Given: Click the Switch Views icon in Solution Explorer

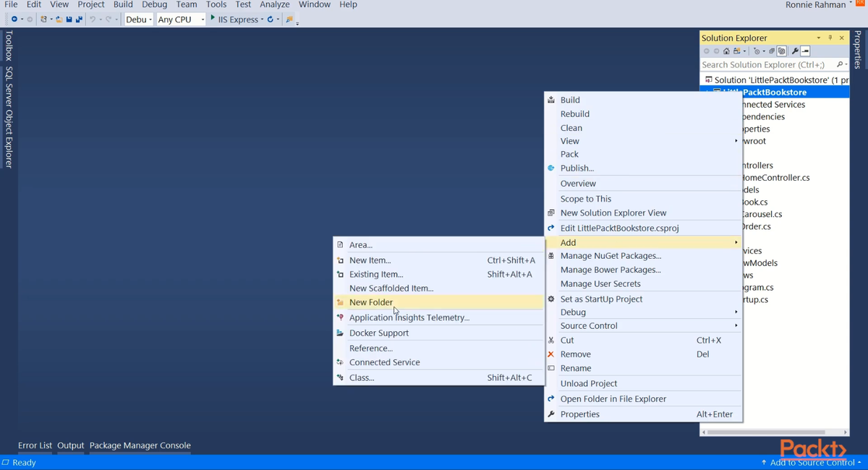Looking at the screenshot, I should click(736, 51).
